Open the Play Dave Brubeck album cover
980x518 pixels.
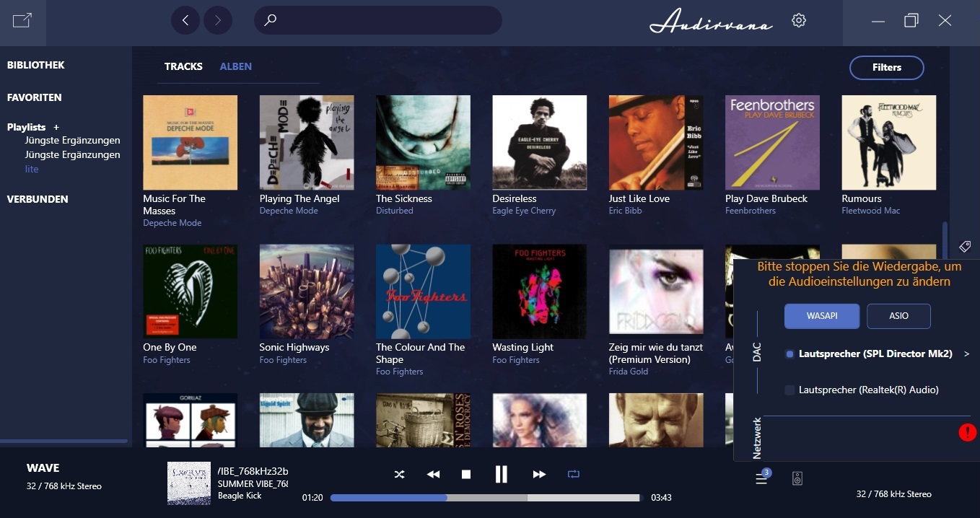[x=772, y=142]
